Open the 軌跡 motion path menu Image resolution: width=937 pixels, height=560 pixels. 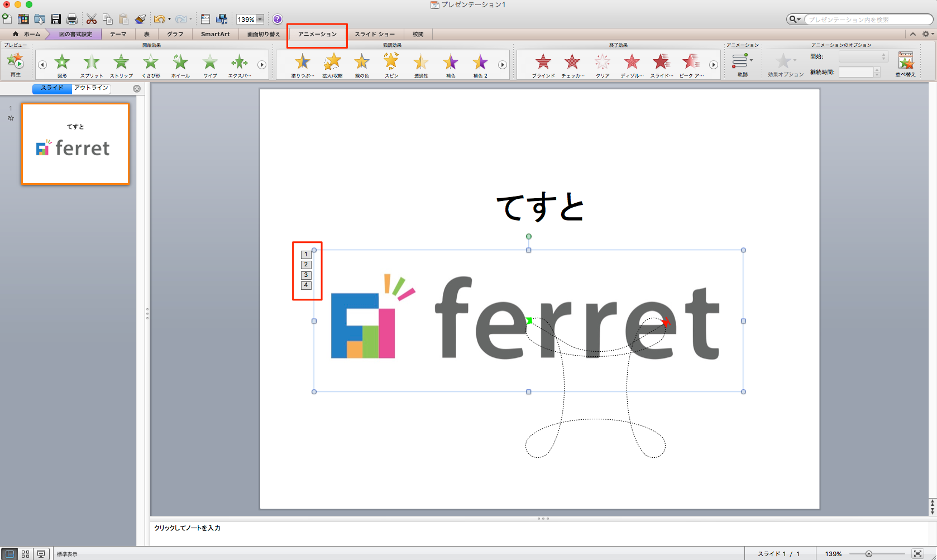coord(742,65)
